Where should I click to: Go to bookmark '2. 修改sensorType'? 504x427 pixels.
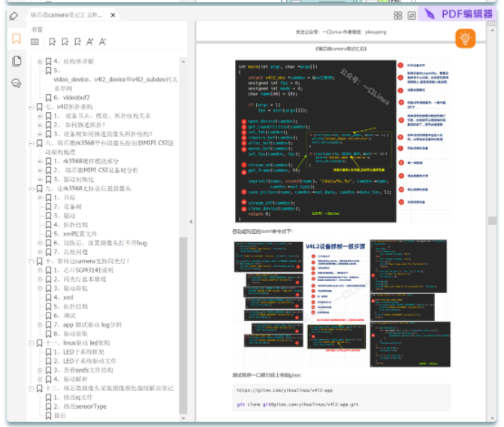pos(80,407)
